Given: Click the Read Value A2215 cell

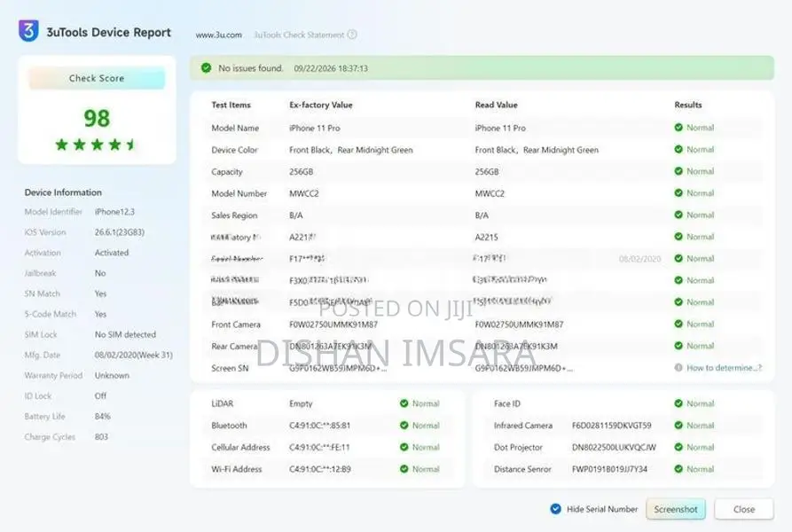Looking at the screenshot, I should click(486, 237).
